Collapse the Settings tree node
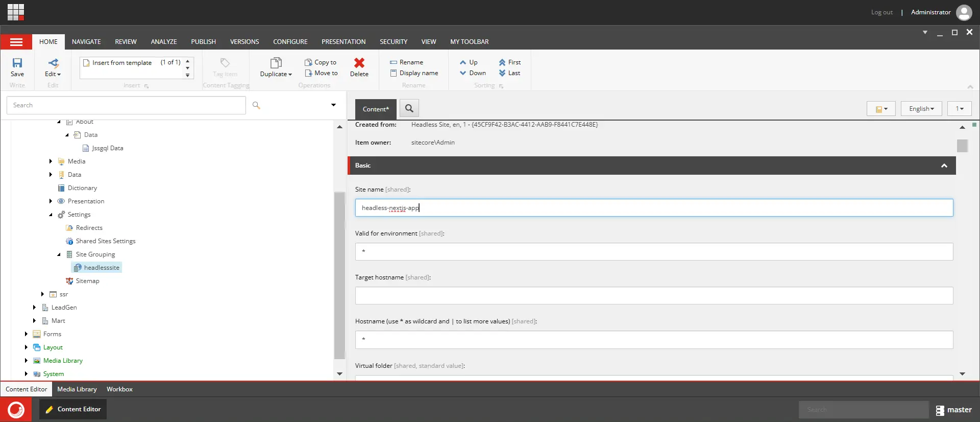The height and width of the screenshot is (422, 980). point(51,215)
